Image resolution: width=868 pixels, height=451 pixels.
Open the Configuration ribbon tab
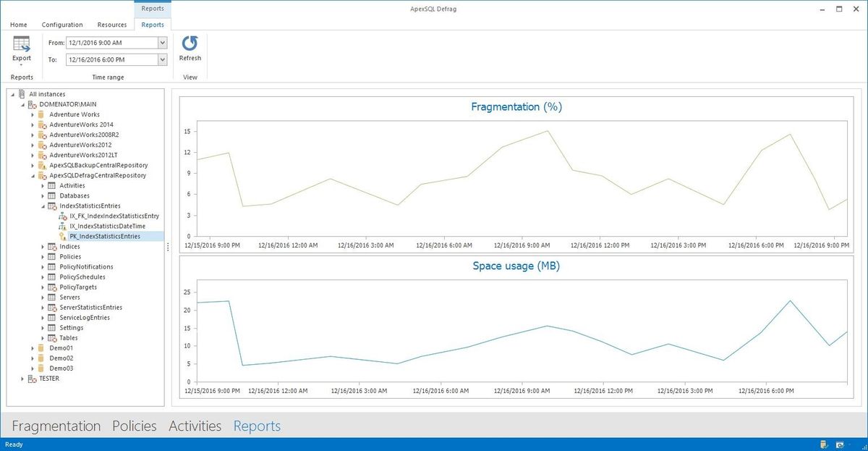(x=62, y=24)
